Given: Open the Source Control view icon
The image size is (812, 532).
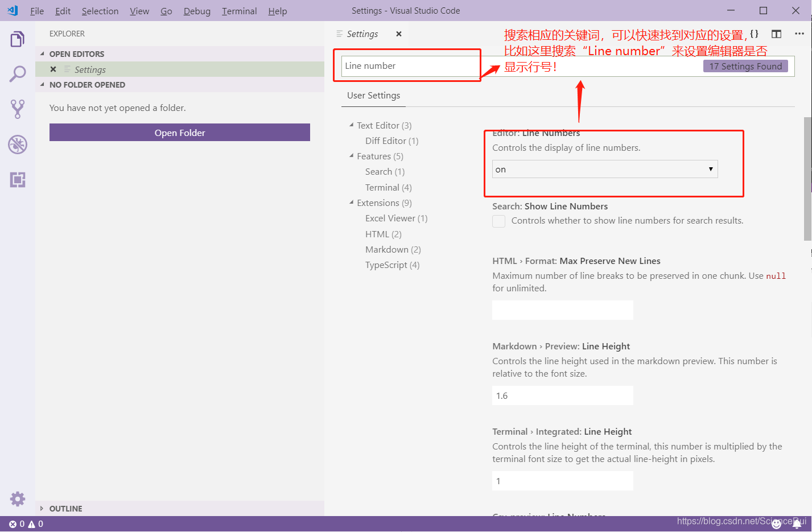Looking at the screenshot, I should coord(18,109).
